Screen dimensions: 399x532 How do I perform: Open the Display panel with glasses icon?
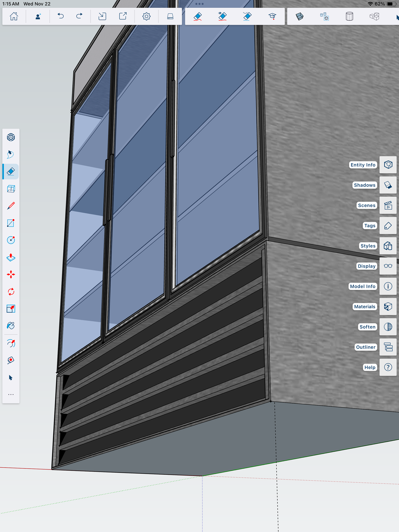click(388, 266)
